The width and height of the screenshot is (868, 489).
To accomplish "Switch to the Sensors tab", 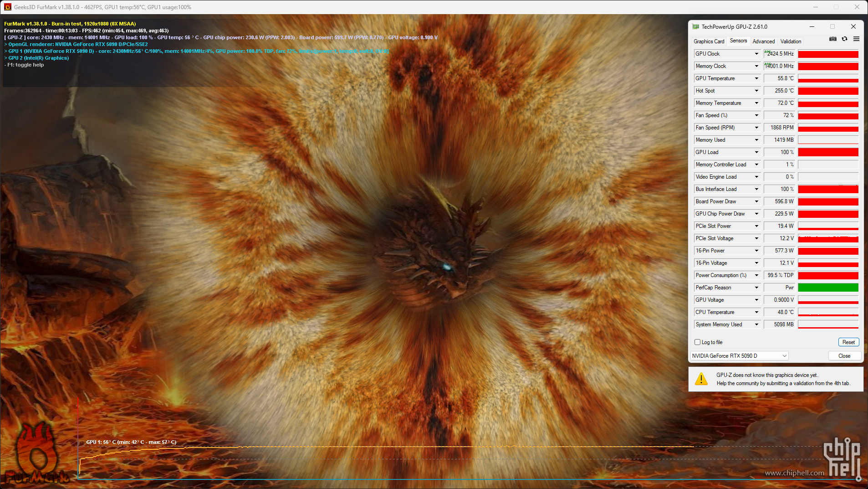I will point(738,41).
